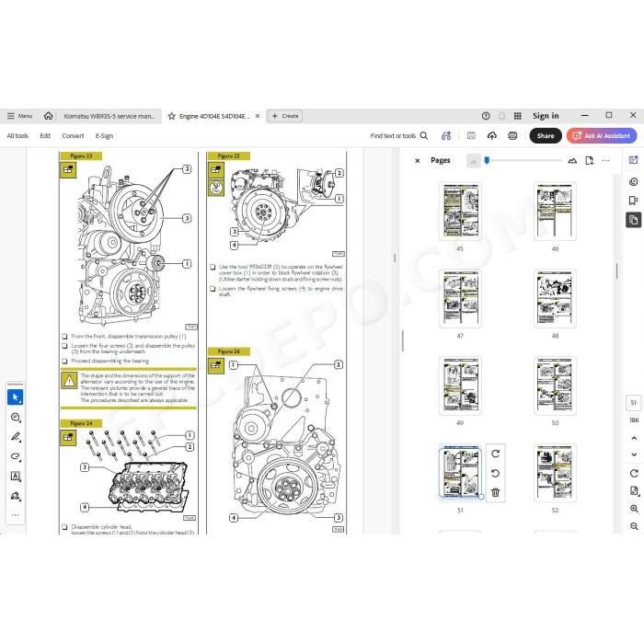Image resolution: width=644 pixels, height=644 pixels.
Task: Open the Convert menu item
Action: pos(73,136)
